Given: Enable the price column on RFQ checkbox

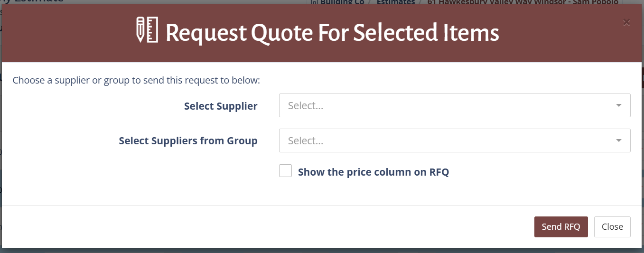Looking at the screenshot, I should click(285, 171).
